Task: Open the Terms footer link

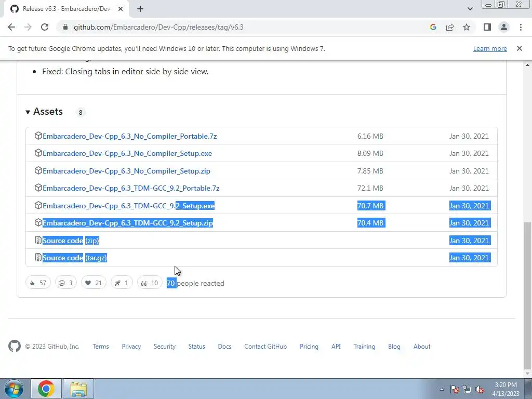Action: [x=101, y=347]
